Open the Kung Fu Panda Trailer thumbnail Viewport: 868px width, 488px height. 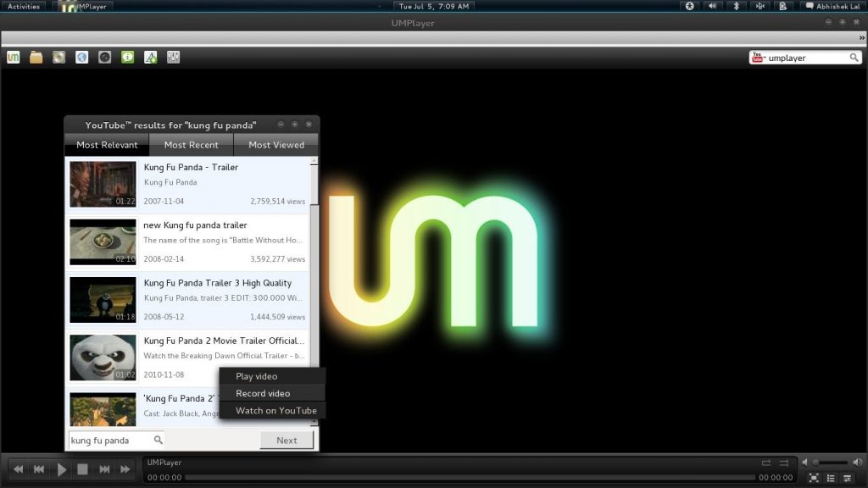pyautogui.click(x=102, y=184)
